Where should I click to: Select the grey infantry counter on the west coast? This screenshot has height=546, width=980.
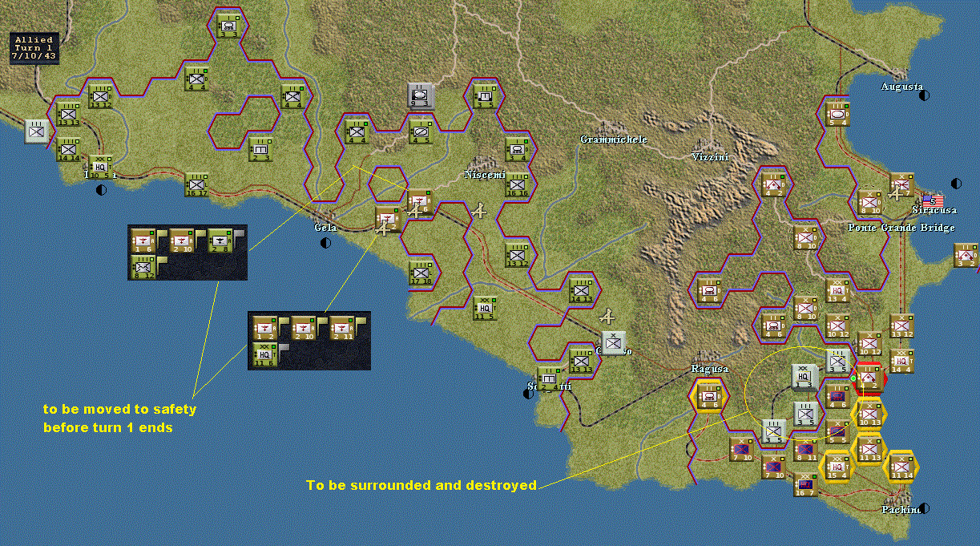click(37, 131)
